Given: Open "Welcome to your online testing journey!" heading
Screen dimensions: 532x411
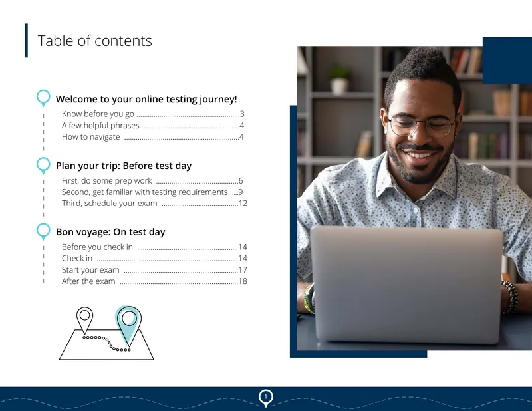Looking at the screenshot, I should point(146,99).
